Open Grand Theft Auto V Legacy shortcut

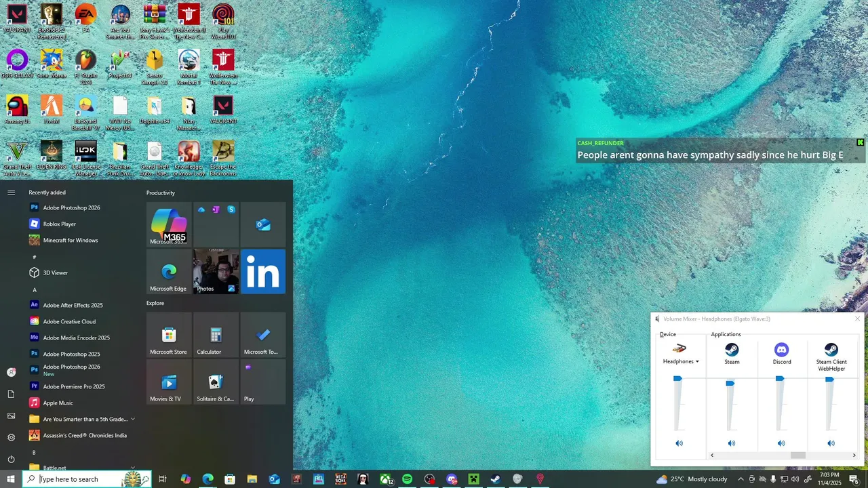[x=17, y=158]
